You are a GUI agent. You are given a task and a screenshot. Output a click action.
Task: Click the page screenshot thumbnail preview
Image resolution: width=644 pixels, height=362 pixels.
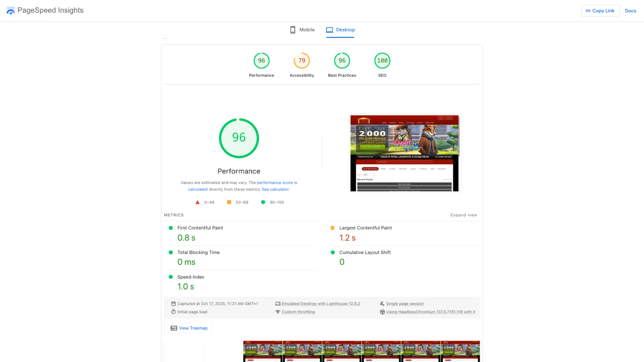tap(405, 153)
